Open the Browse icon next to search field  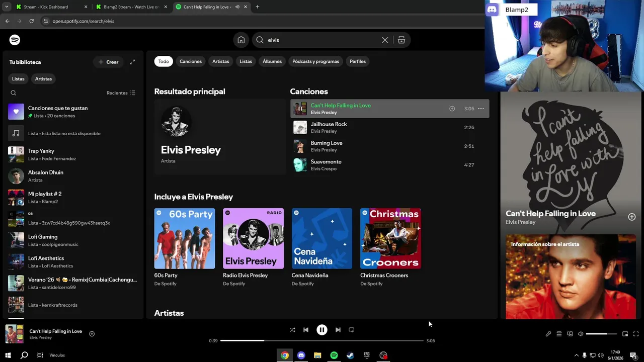pos(401,40)
